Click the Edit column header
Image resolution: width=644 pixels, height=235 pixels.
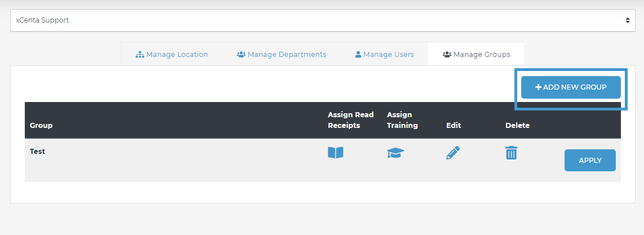tap(454, 125)
